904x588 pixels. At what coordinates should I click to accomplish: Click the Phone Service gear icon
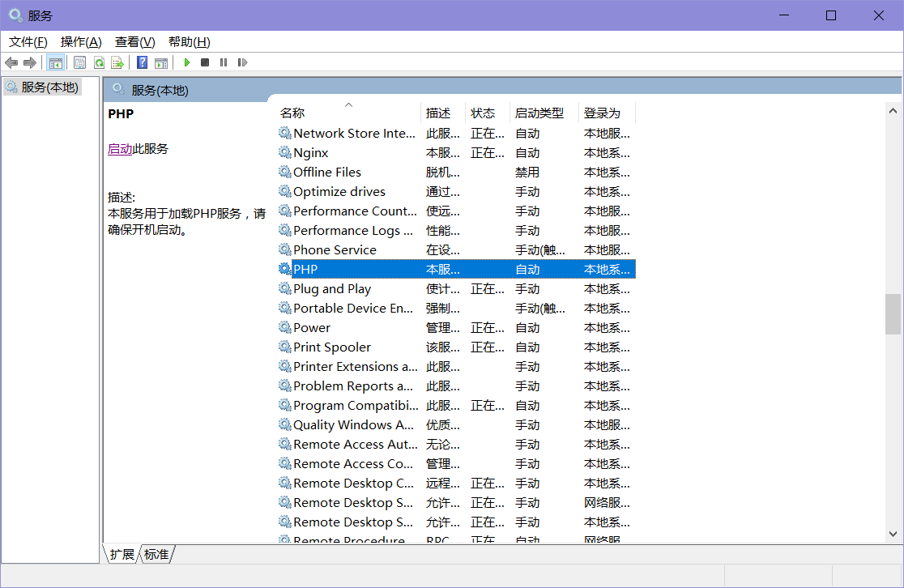pos(285,249)
